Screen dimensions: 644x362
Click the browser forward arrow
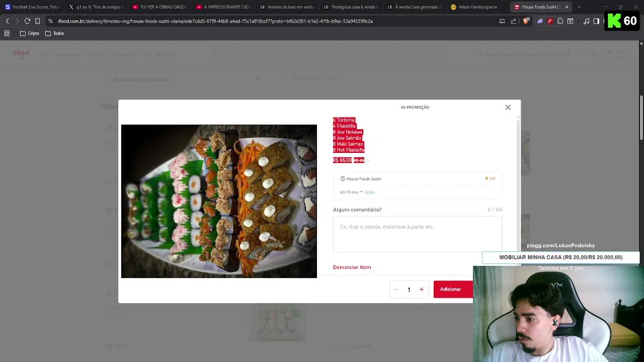click(x=17, y=21)
